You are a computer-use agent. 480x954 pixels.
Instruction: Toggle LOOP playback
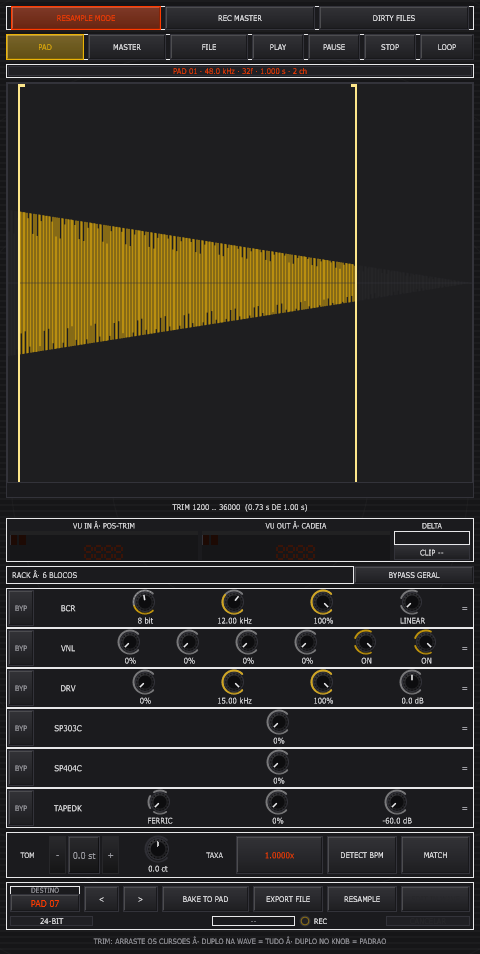tap(447, 47)
